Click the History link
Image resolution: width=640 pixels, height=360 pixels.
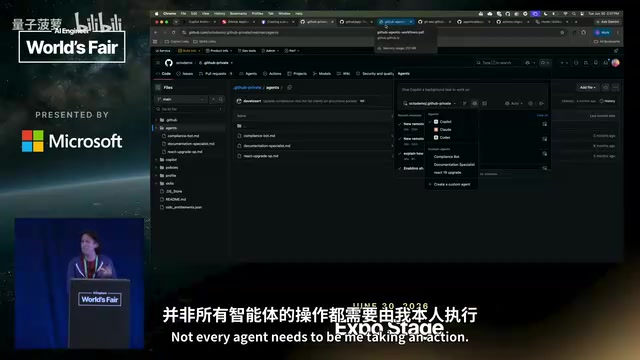[x=607, y=101]
